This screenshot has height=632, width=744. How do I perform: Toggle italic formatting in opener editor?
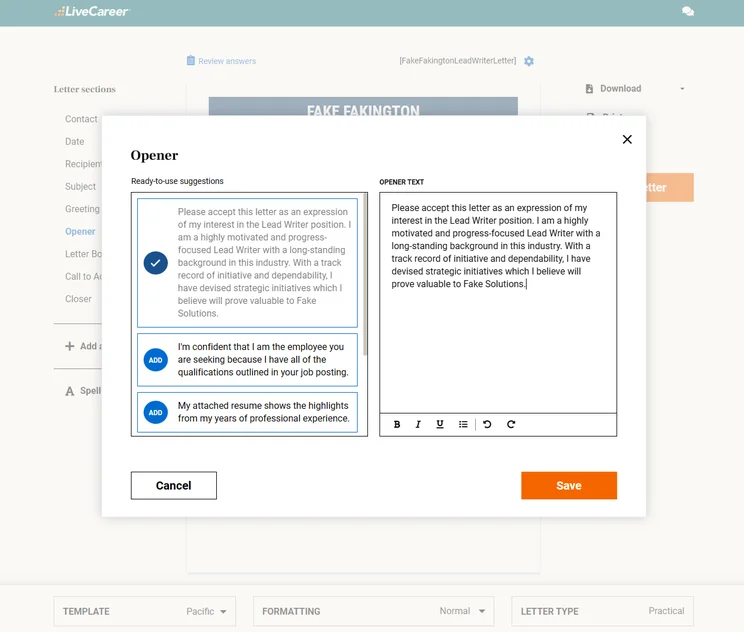418,424
